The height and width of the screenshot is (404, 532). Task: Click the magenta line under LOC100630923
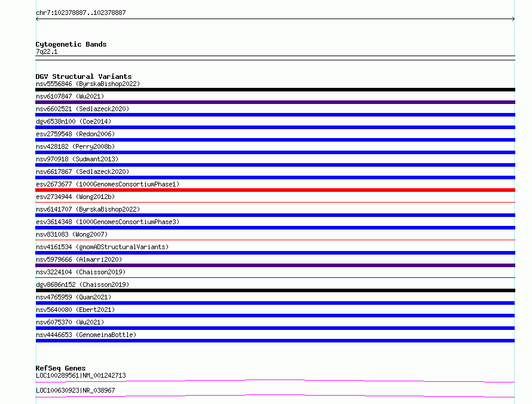tap(275, 396)
